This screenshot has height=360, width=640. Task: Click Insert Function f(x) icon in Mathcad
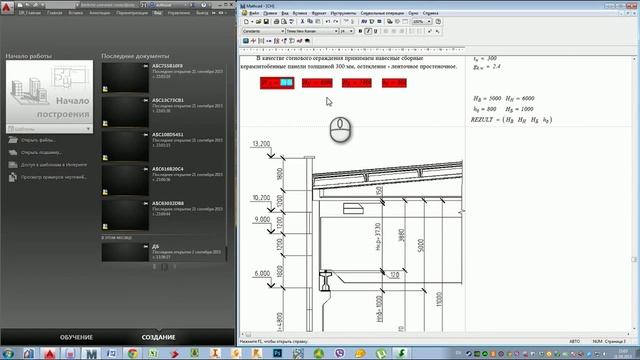pos(364,22)
